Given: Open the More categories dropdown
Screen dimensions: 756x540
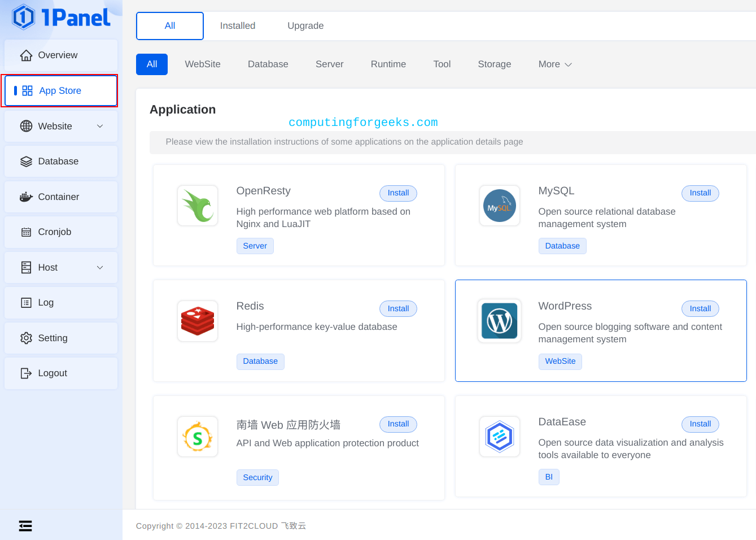Looking at the screenshot, I should (554, 64).
